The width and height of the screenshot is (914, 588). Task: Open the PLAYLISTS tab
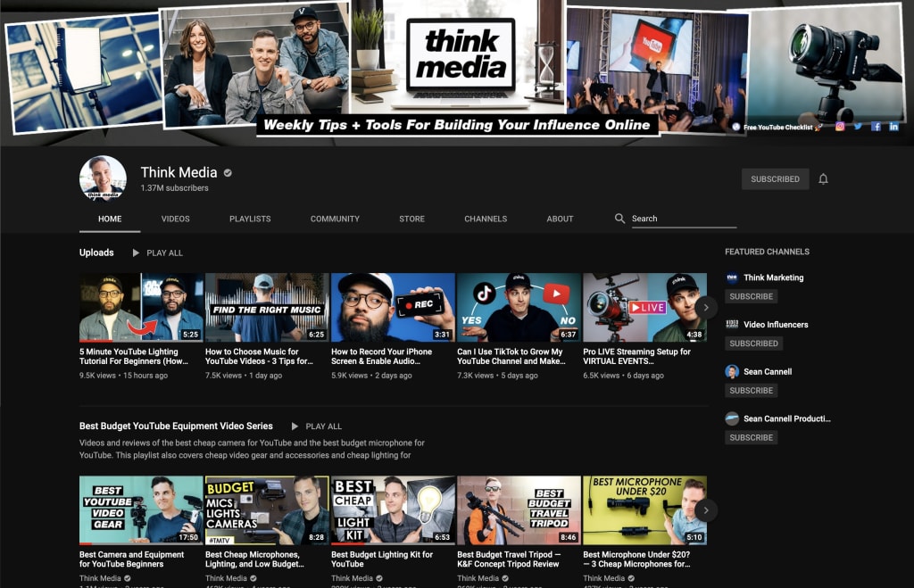click(250, 219)
